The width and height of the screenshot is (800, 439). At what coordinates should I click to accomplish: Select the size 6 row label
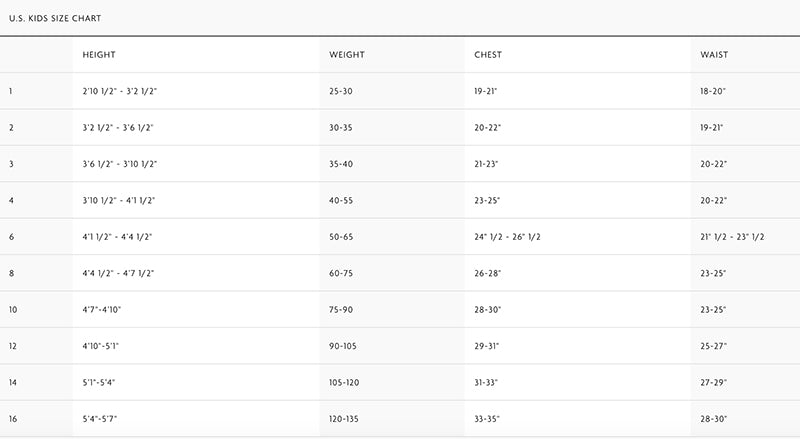pos(11,236)
